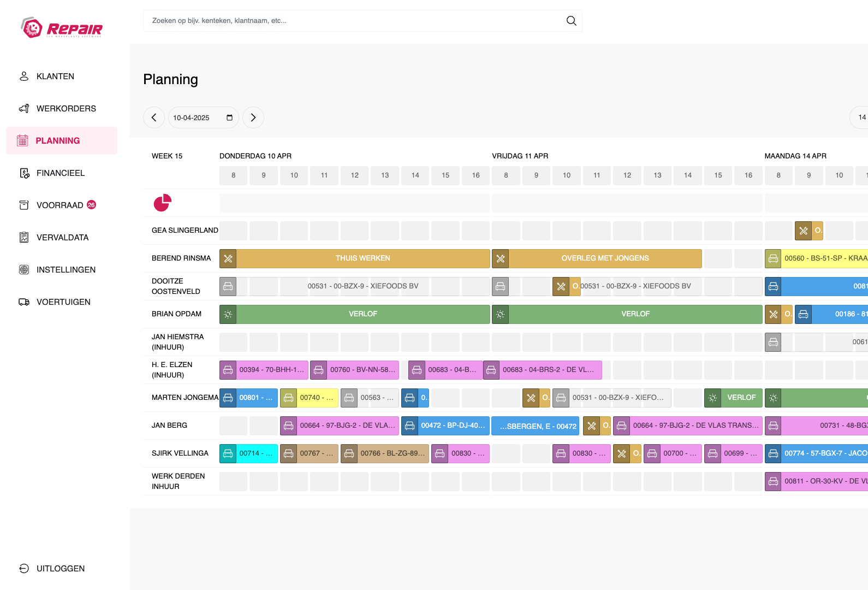The height and width of the screenshot is (590, 868).
Task: Open work order 00472 - BP-DJ-40
Action: click(452, 426)
